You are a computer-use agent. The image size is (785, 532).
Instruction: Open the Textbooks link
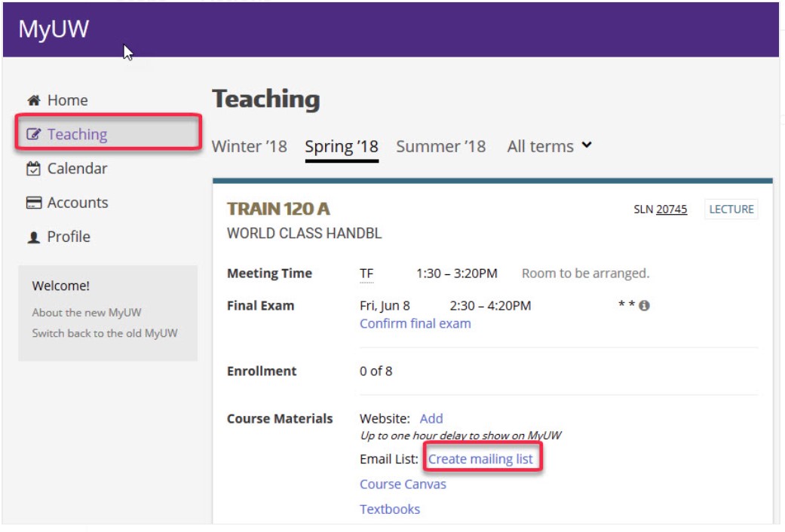(x=390, y=509)
